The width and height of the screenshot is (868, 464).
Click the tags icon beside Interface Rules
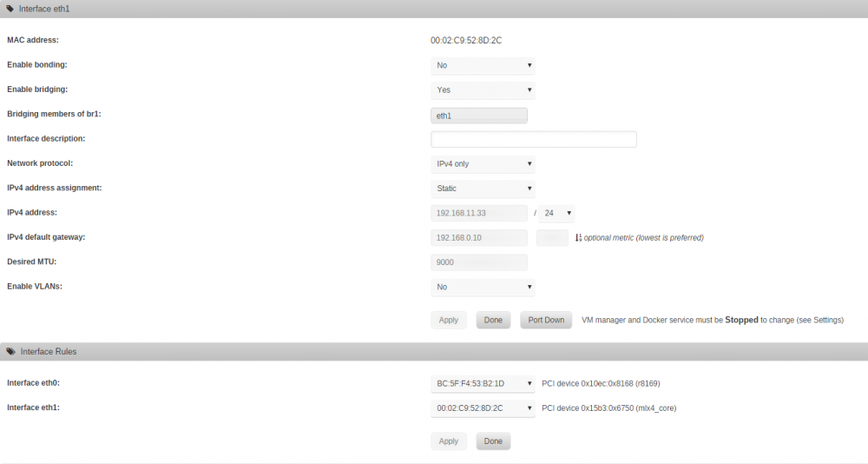(10, 351)
